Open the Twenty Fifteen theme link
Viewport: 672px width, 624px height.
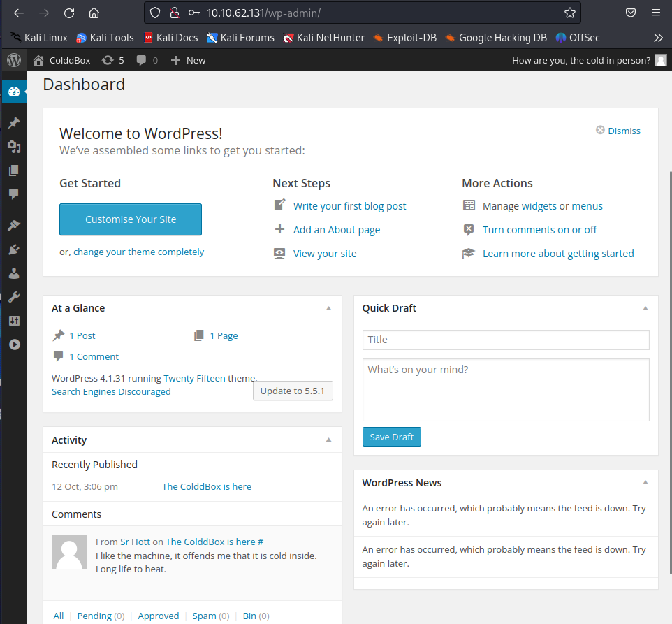[194, 379]
